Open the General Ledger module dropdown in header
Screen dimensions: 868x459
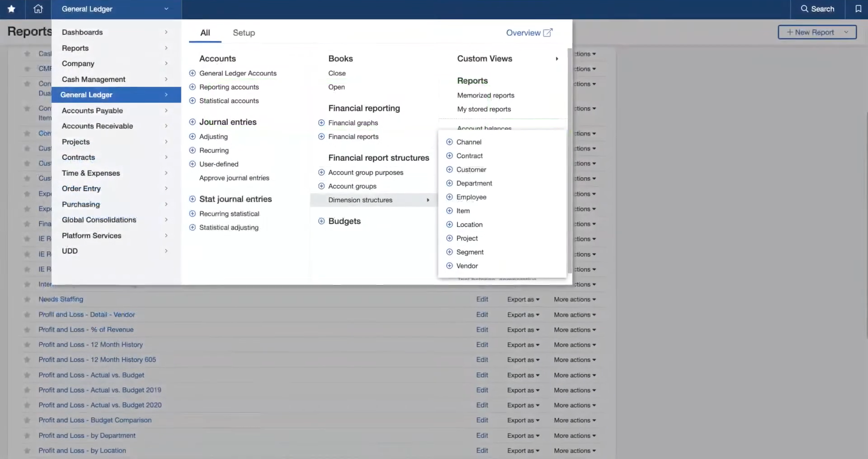(x=116, y=9)
